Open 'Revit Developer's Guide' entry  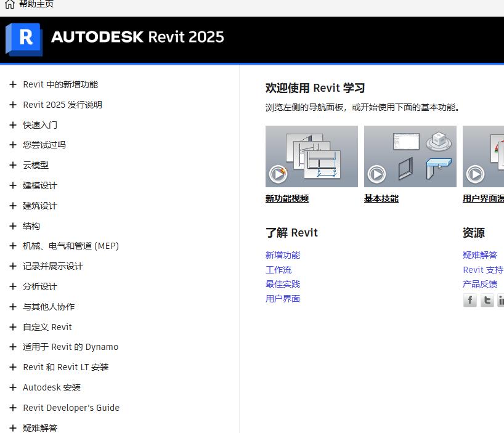coord(71,408)
